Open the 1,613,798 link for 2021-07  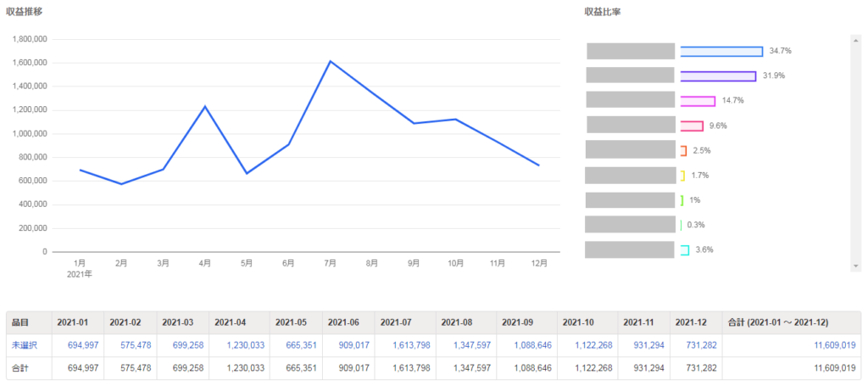pos(412,345)
